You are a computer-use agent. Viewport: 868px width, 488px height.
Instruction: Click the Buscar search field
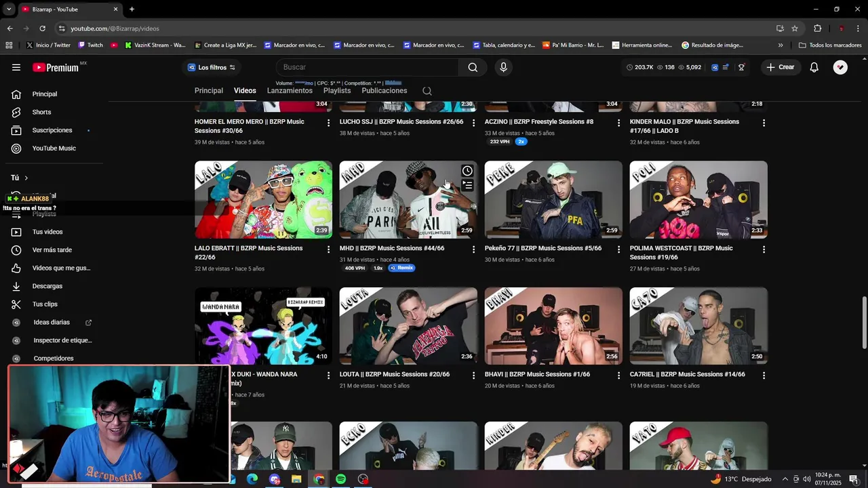pos(367,67)
